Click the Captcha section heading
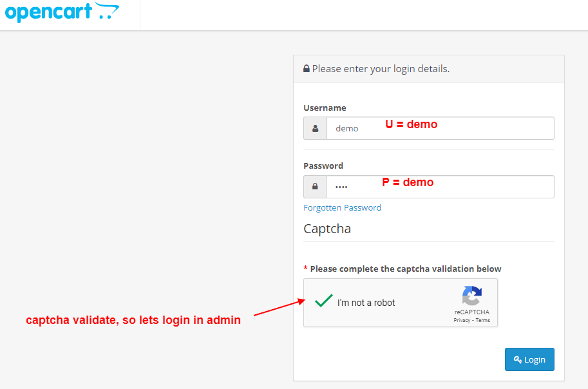 click(x=327, y=229)
